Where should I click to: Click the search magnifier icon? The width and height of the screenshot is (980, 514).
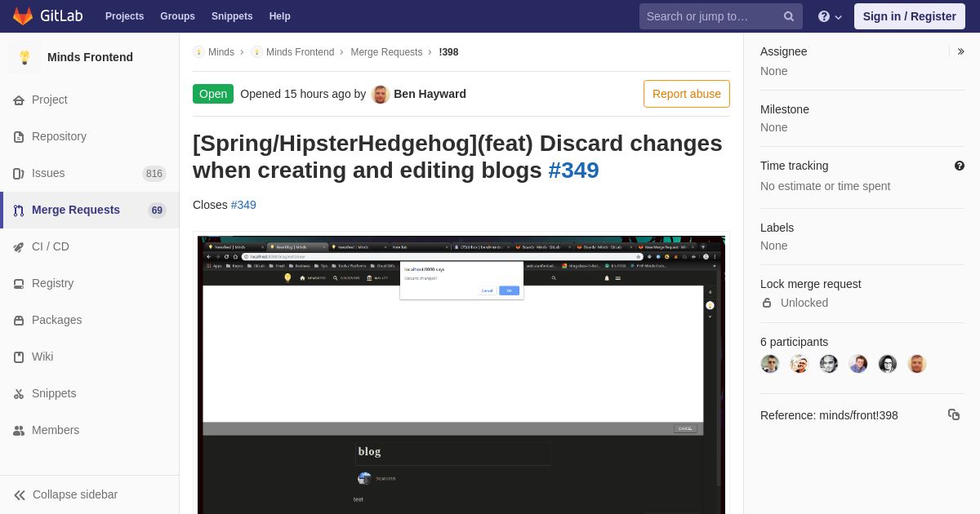pos(789,16)
